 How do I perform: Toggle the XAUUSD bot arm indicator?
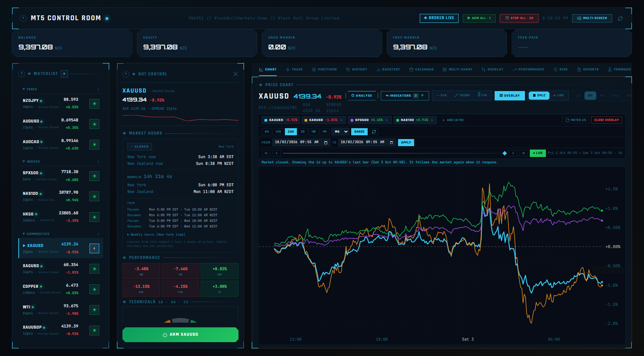tap(94, 248)
